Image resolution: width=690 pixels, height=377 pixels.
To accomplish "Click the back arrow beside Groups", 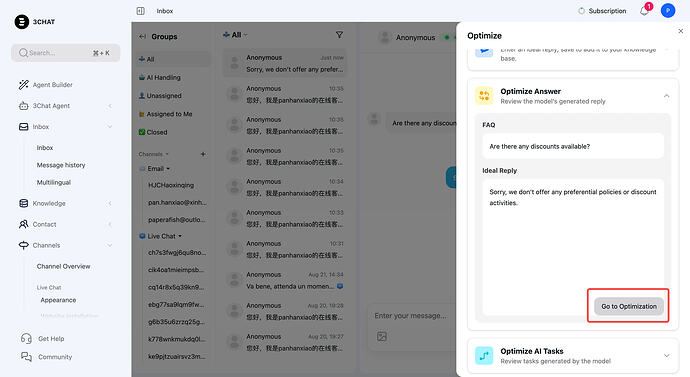I will pyautogui.click(x=143, y=37).
